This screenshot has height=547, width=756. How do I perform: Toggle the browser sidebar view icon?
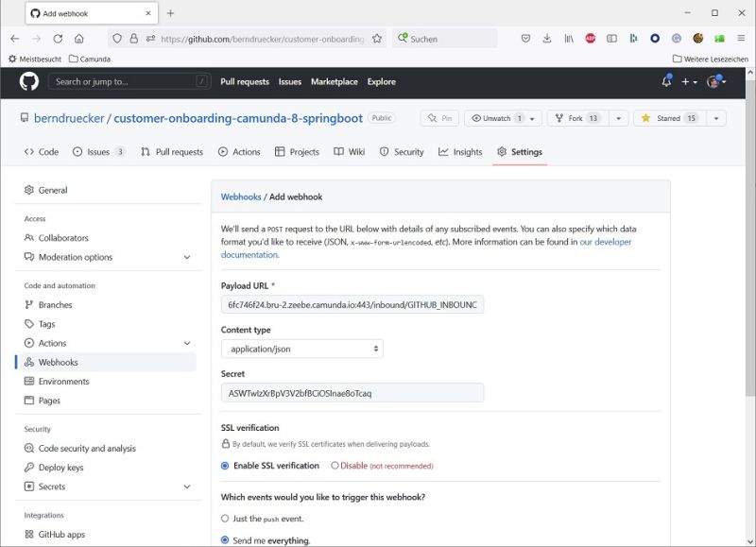tap(611, 39)
